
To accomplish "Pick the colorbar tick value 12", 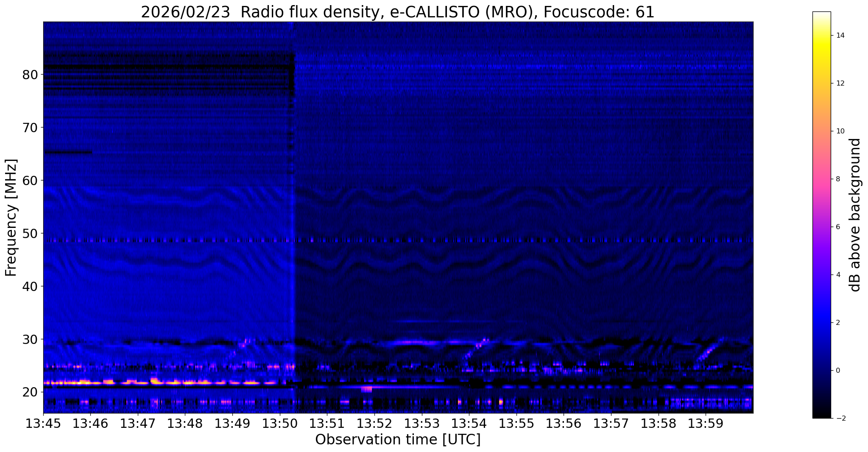I will click(840, 83).
